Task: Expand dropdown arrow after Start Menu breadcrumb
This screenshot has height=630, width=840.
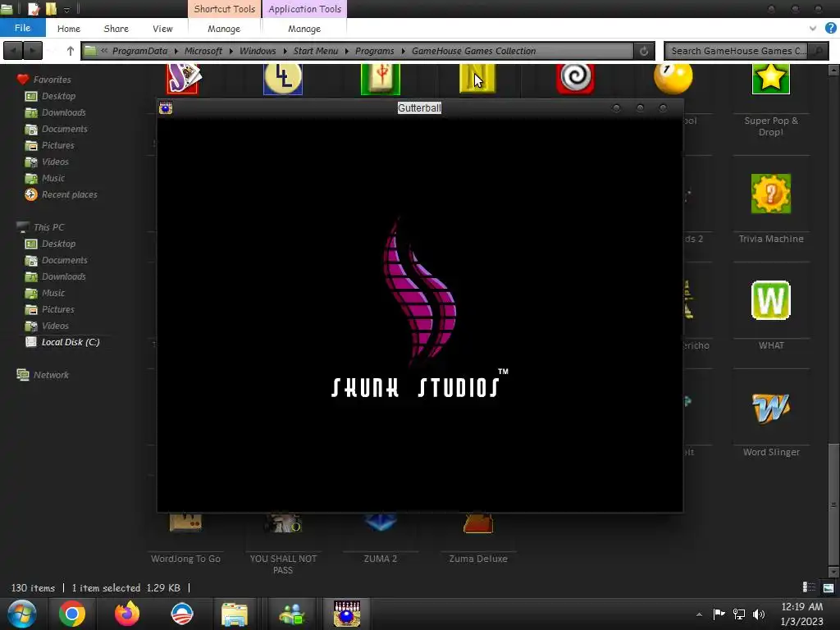Action: (347, 51)
